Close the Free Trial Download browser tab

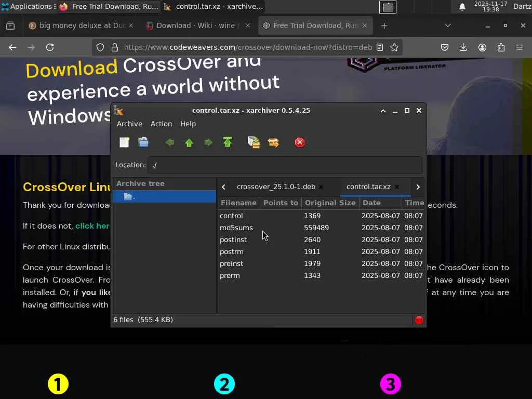365,26
